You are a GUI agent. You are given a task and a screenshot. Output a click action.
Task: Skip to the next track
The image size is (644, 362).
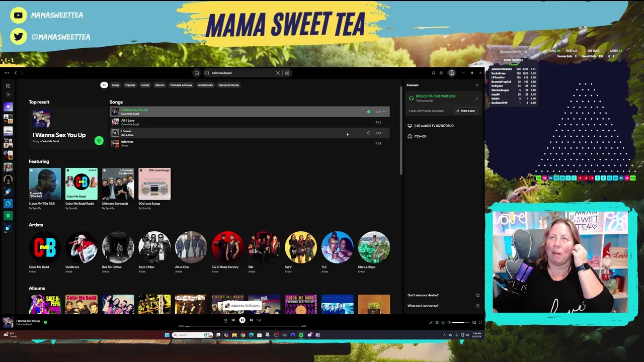[251, 320]
